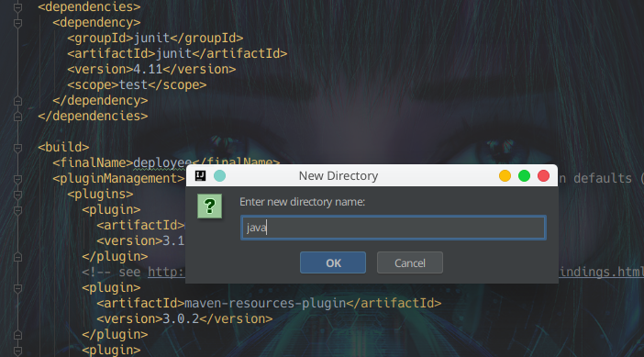This screenshot has width=644, height=357.
Task: Click the <artifactId>junit</artifactId> line
Action: pos(177,53)
